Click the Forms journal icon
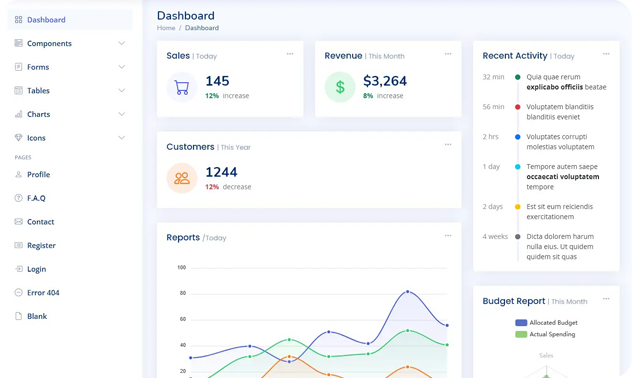The height and width of the screenshot is (378, 632). 18,67
